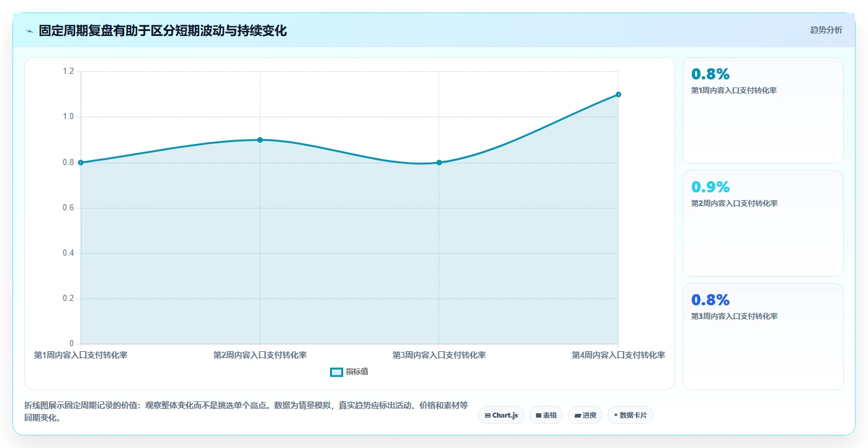The width and height of the screenshot is (868, 448).
Task: Select the 第1周 data point at 0.8
Action: point(81,163)
